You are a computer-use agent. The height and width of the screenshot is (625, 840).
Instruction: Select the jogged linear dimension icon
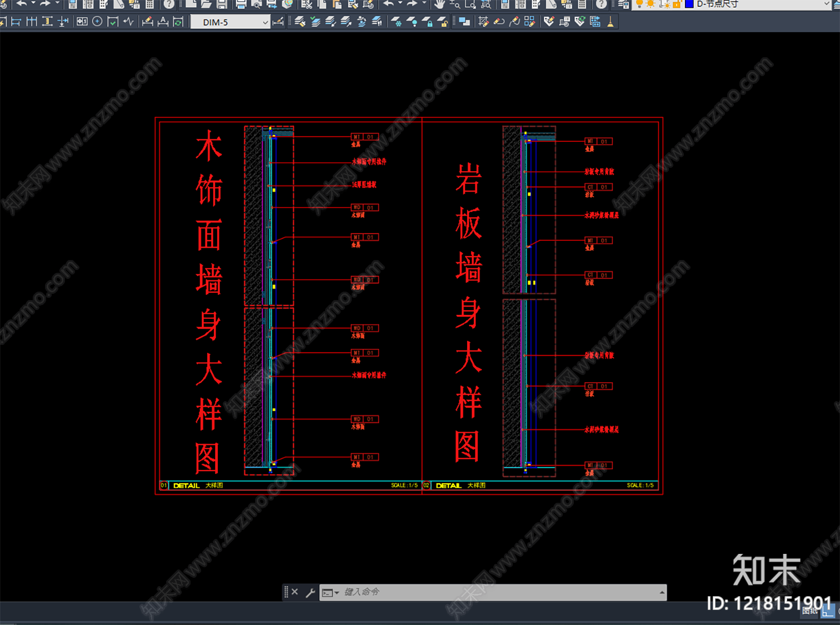coord(128,22)
